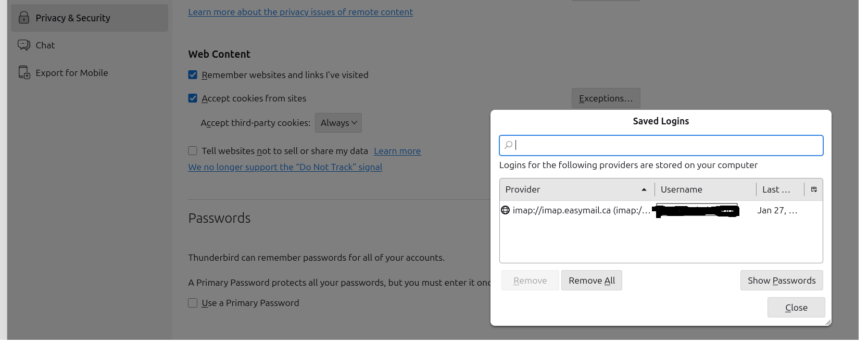Focus the Saved Logins search field
868x344 pixels.
[x=666, y=145]
